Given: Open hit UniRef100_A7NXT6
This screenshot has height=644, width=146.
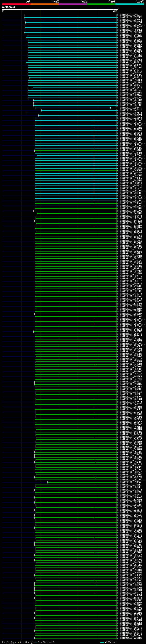Looking at the screenshot, I should click(x=131, y=27).
